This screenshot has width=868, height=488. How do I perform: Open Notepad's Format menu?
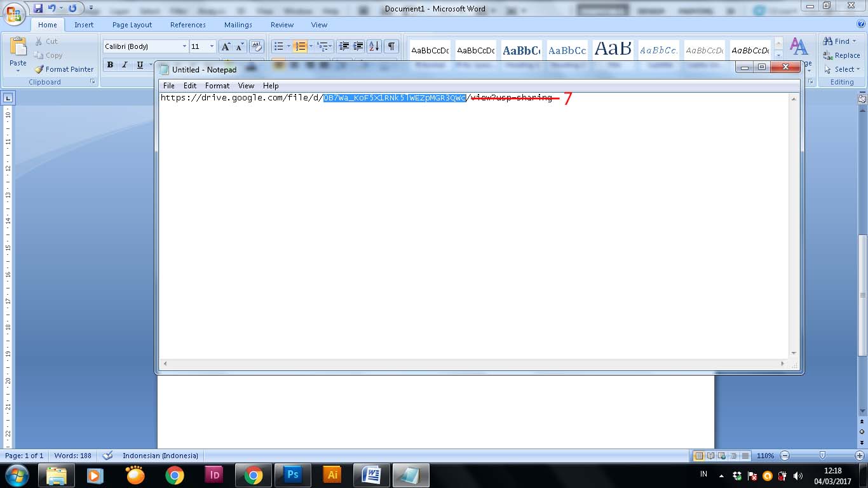point(217,86)
